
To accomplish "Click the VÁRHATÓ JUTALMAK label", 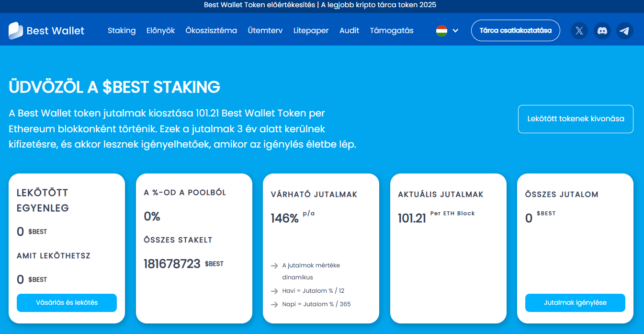I will point(314,195).
